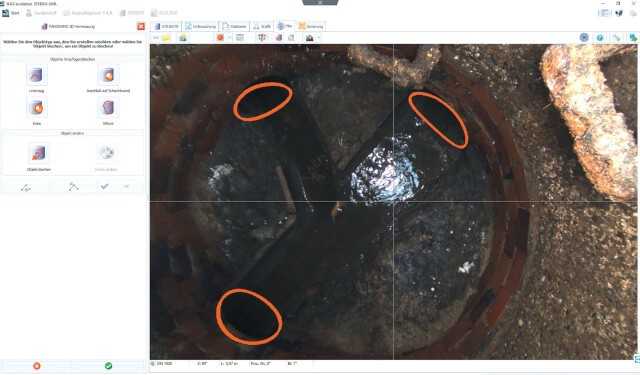Click the dark bird-like icon in the top-right corner
This screenshot has width=640, height=375.
click(619, 13)
